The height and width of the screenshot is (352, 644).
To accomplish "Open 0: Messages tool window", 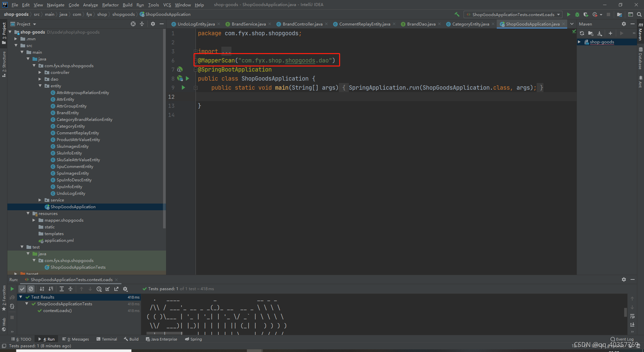I will tap(75, 339).
